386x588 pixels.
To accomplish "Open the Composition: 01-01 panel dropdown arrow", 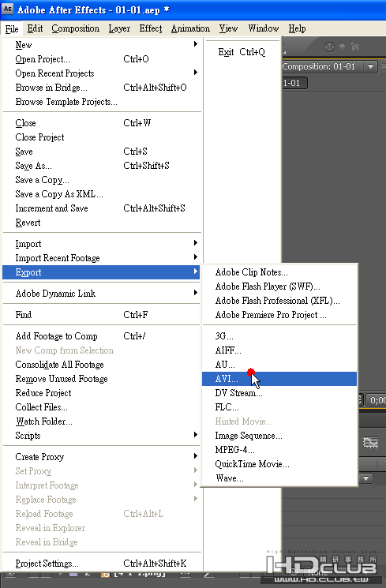I will [371, 67].
